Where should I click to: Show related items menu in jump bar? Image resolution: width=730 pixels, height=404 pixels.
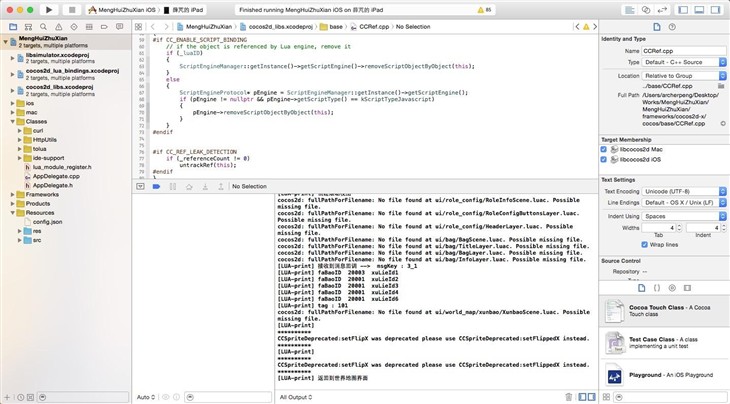[x=139, y=27]
